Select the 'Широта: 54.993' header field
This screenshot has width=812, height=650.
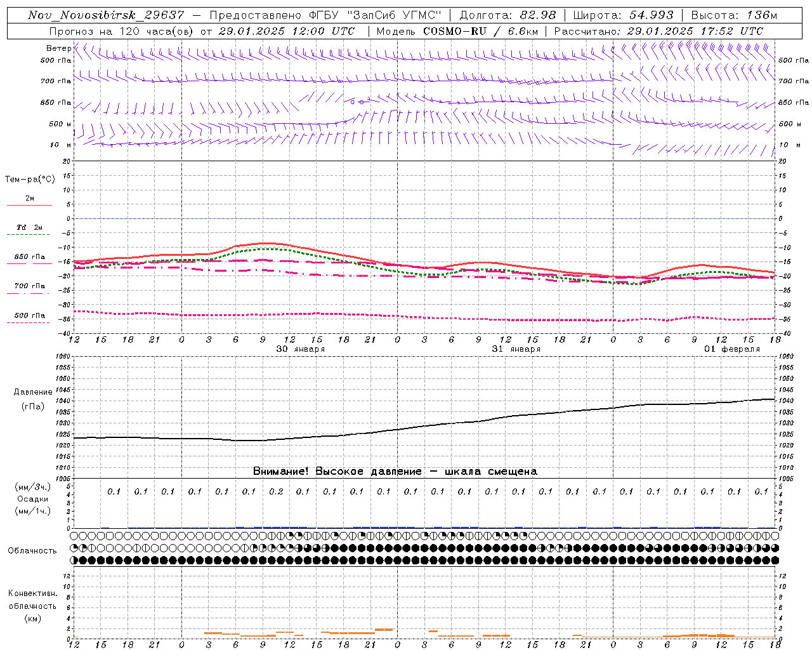623,15
